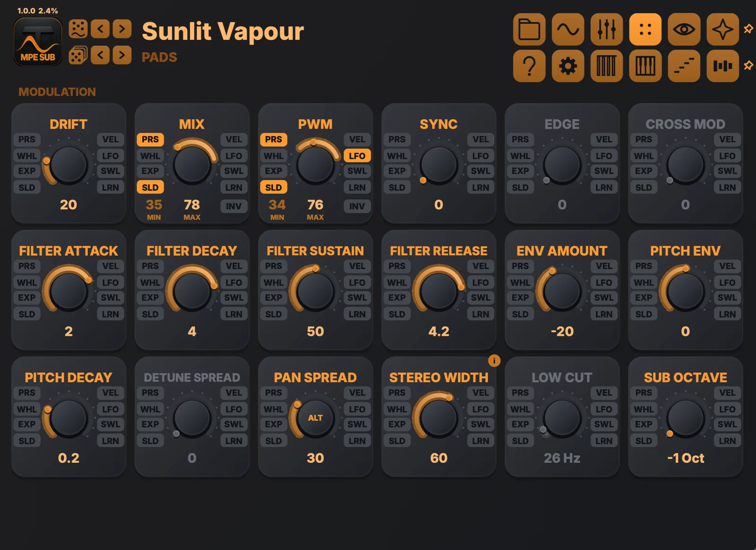Click the four-point star icon
Viewport: 756px width, 550px height.
[x=722, y=29]
